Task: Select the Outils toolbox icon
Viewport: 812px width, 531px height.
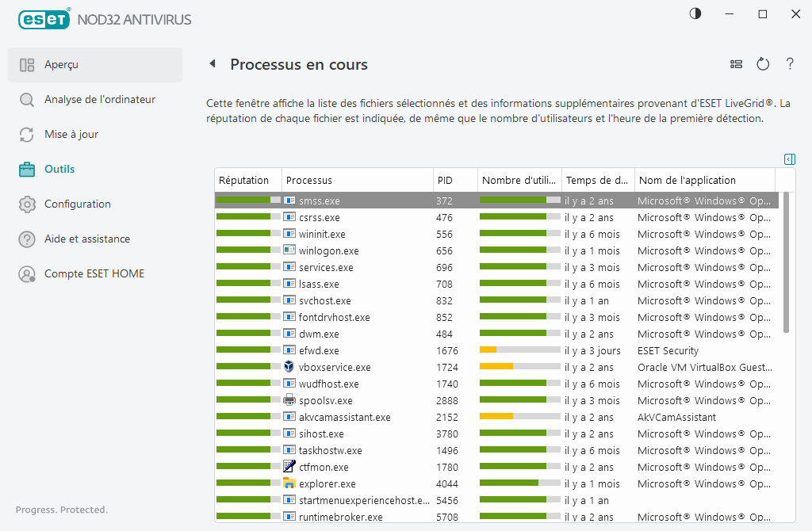Action: pyautogui.click(x=26, y=169)
